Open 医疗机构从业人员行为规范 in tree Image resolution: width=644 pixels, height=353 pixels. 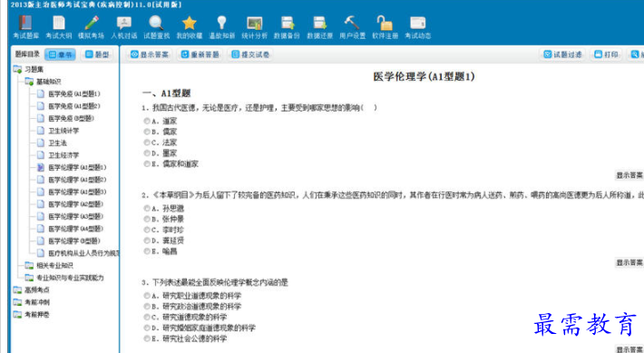coord(78,253)
